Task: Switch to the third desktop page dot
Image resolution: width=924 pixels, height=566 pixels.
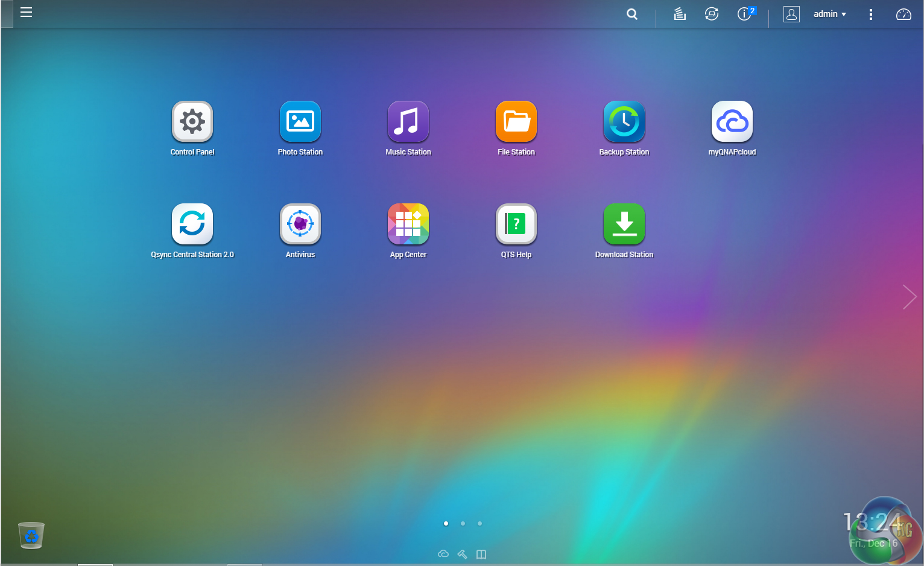Action: click(x=479, y=524)
